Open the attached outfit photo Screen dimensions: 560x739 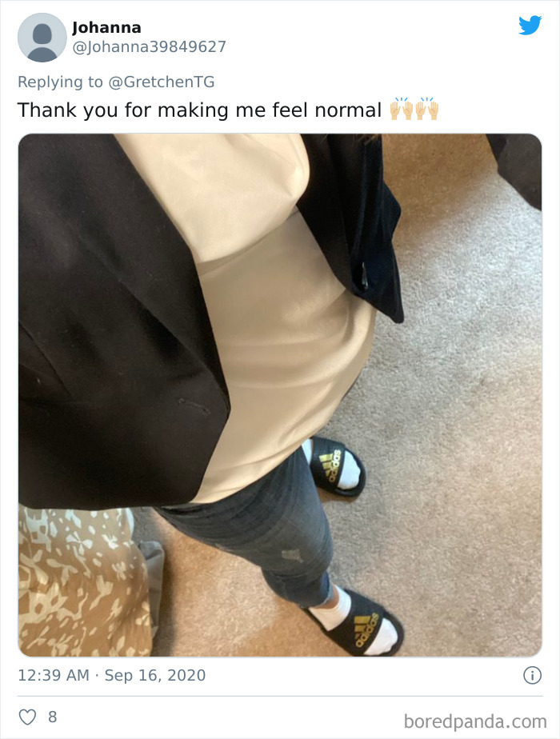coord(280,395)
